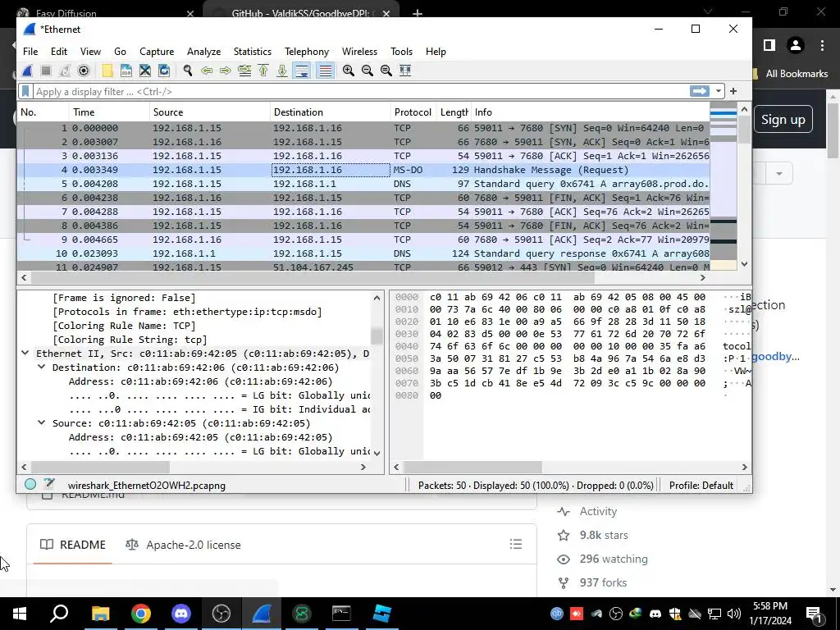Click the Restart current capture icon
The height and width of the screenshot is (630, 840).
click(x=65, y=71)
